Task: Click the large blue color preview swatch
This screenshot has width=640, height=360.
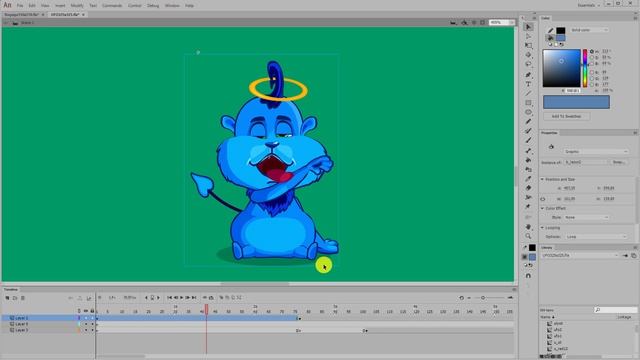Action: pos(576,102)
